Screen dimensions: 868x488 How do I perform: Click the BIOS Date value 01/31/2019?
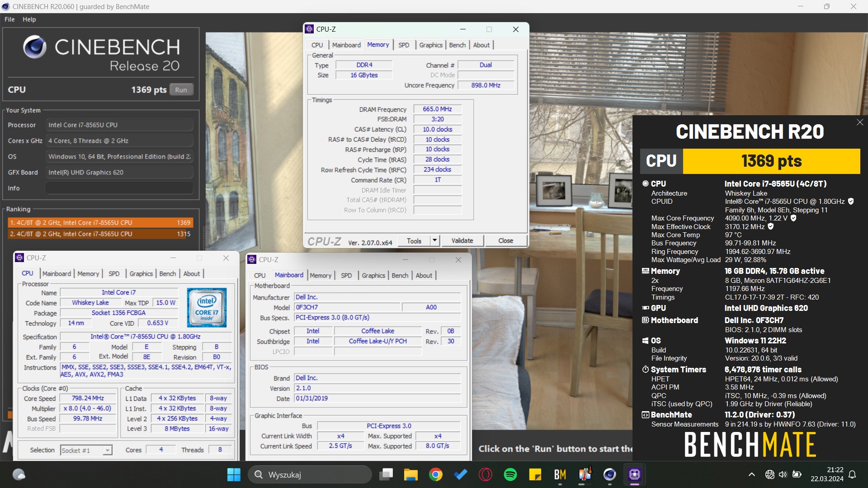click(x=377, y=399)
